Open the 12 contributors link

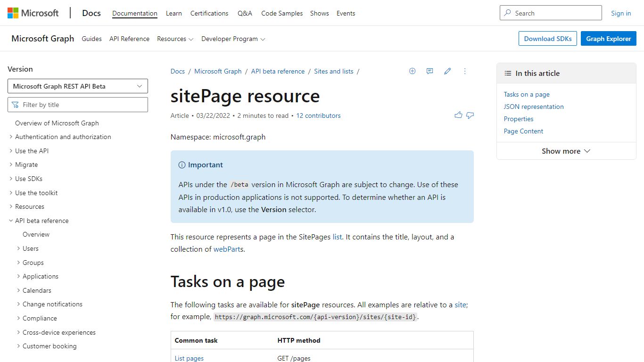pos(318,115)
